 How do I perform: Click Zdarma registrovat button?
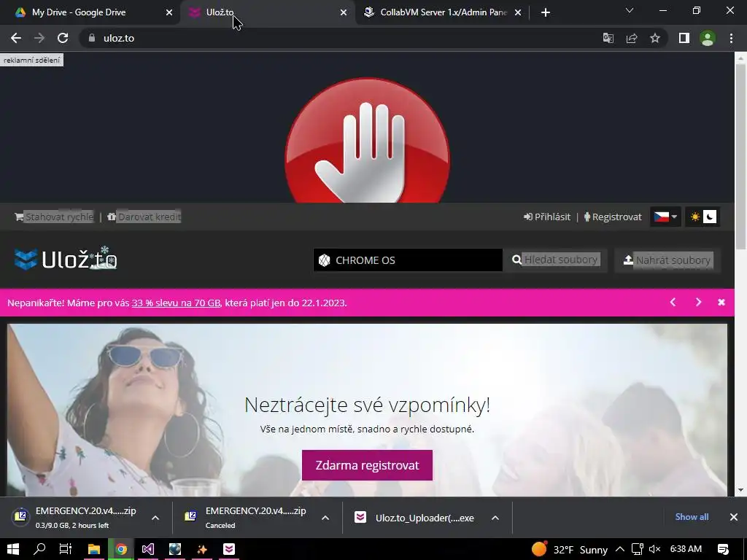coord(368,465)
